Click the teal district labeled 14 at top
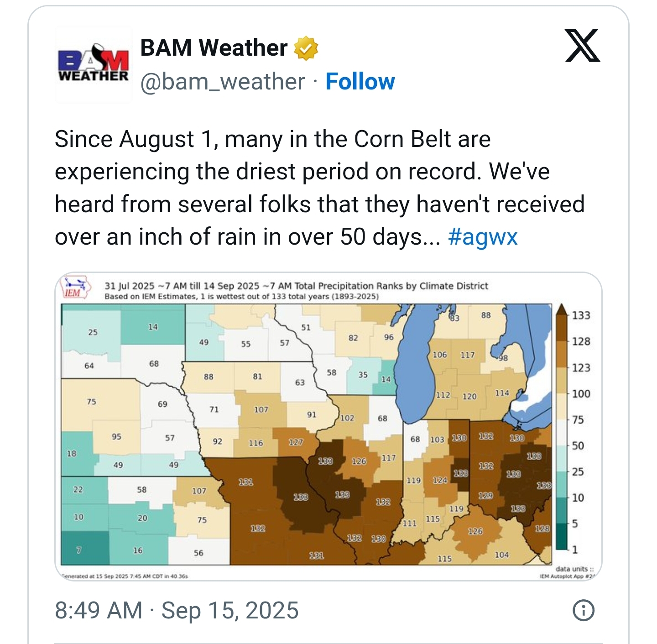 click(x=152, y=327)
